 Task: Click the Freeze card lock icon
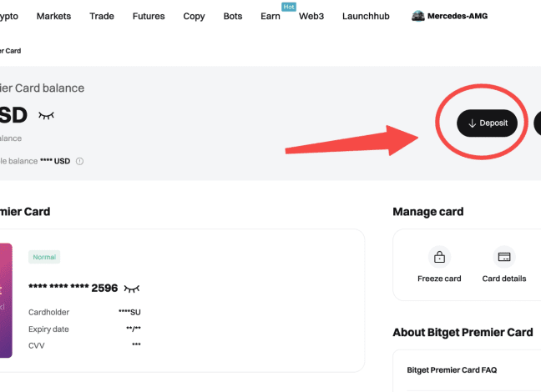tap(439, 256)
